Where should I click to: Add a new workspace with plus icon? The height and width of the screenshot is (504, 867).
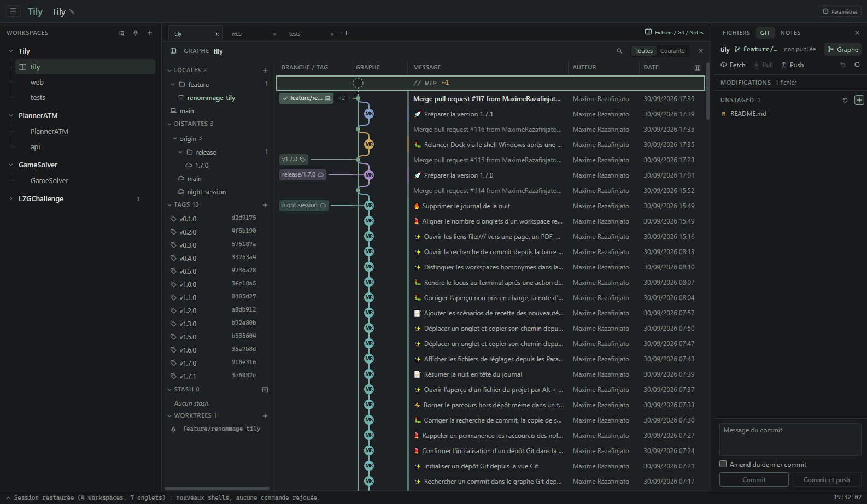150,33
